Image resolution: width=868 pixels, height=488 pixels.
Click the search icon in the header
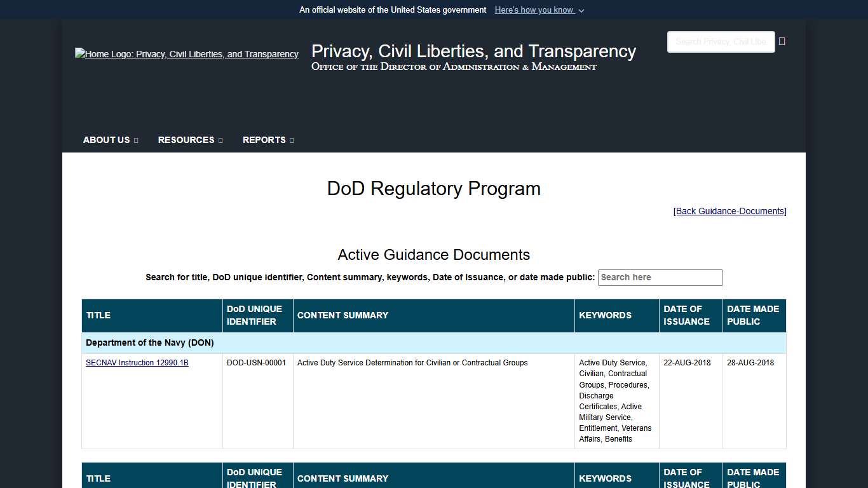(x=782, y=41)
